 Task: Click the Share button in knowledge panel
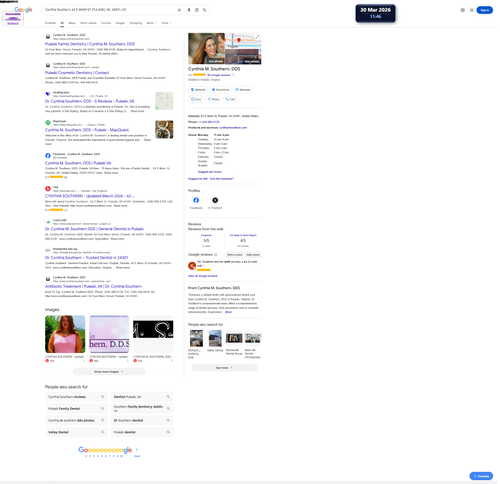click(213, 99)
